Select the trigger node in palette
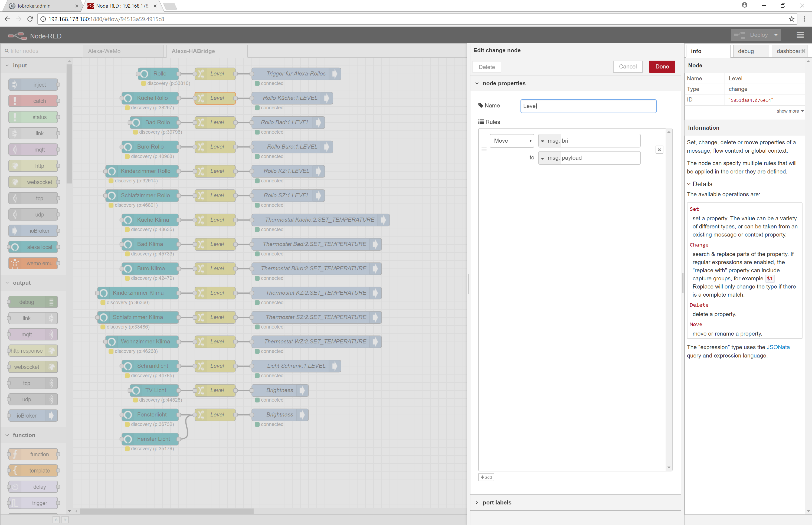Viewport: 812px width, 525px height. (x=33, y=503)
